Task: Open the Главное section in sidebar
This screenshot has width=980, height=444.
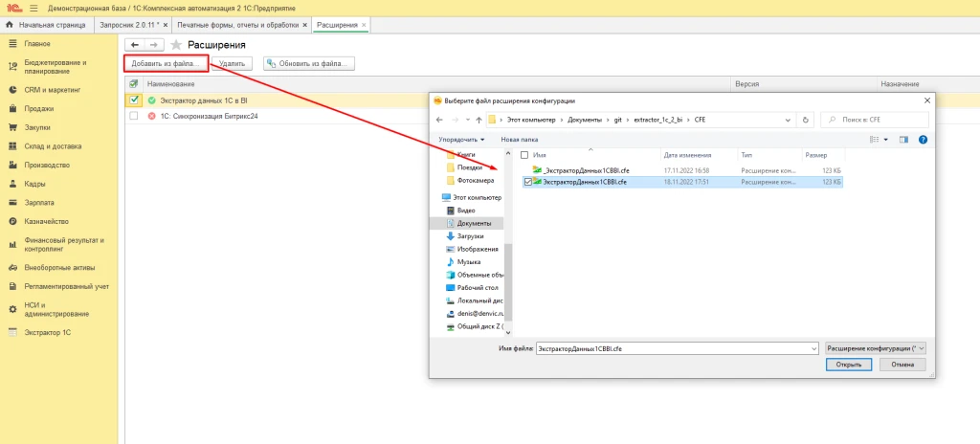Action: click(37, 44)
